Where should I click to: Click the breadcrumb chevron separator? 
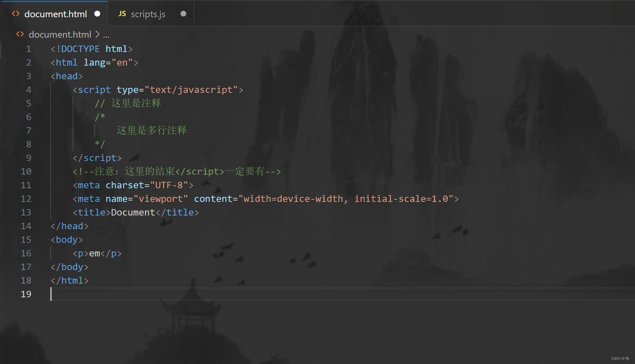[x=97, y=34]
